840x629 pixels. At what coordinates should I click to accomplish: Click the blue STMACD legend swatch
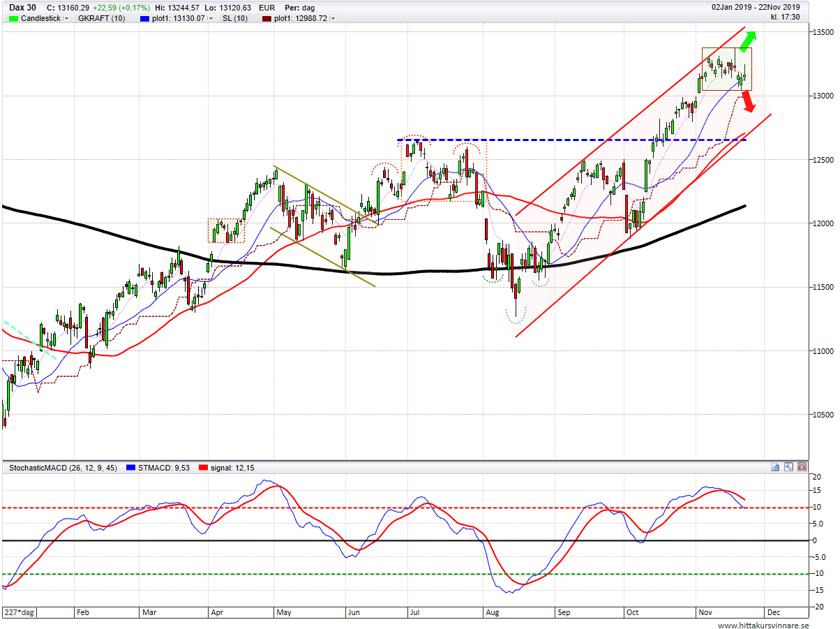[x=130, y=467]
